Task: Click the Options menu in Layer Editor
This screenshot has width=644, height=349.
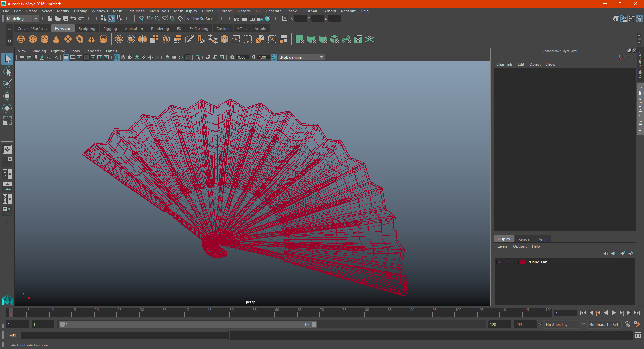Action: 520,246
